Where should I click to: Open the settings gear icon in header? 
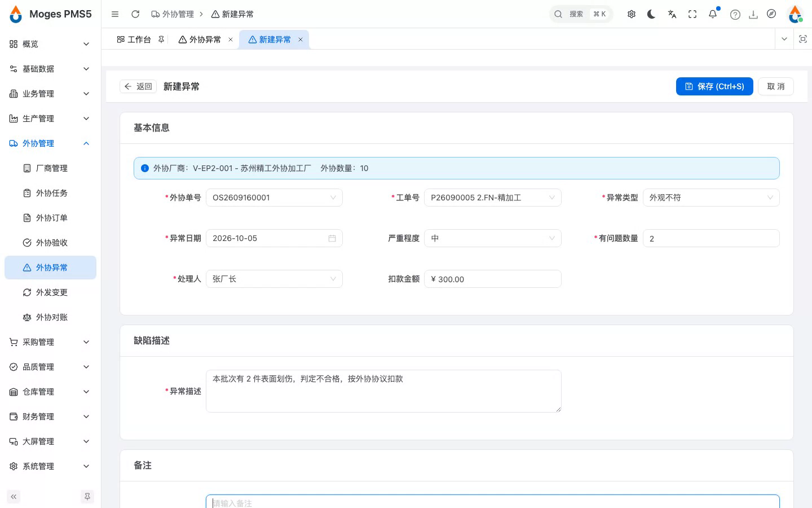click(632, 14)
